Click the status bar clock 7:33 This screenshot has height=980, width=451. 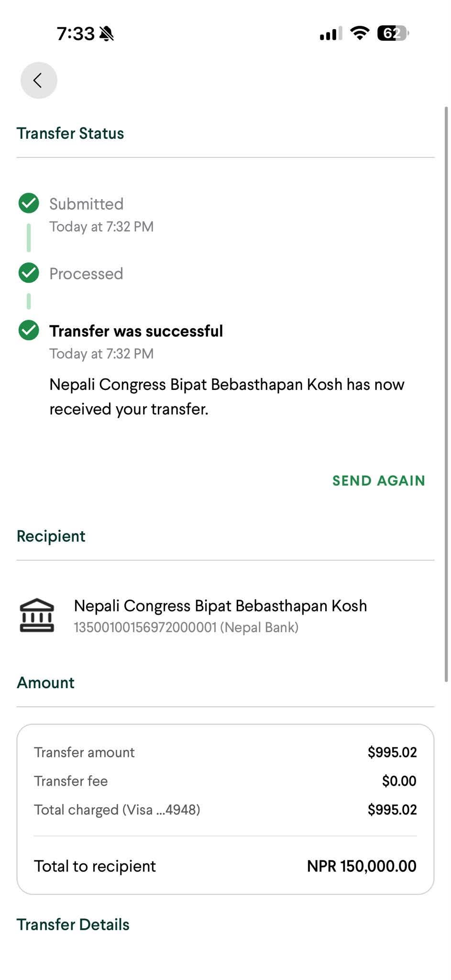click(76, 33)
